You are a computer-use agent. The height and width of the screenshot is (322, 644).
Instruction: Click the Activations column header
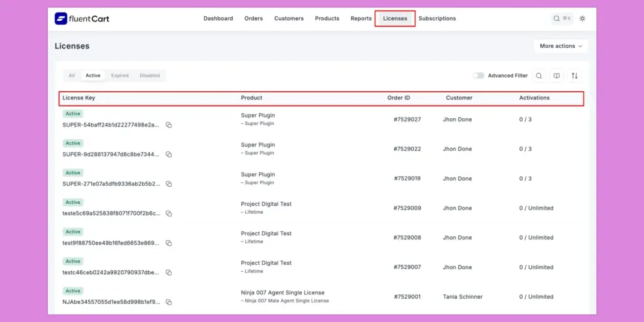tap(535, 97)
